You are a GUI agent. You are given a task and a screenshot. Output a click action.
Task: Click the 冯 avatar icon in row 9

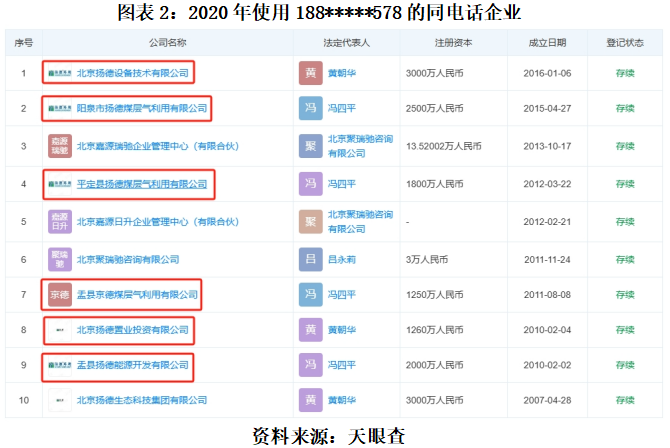pyautogui.click(x=311, y=365)
